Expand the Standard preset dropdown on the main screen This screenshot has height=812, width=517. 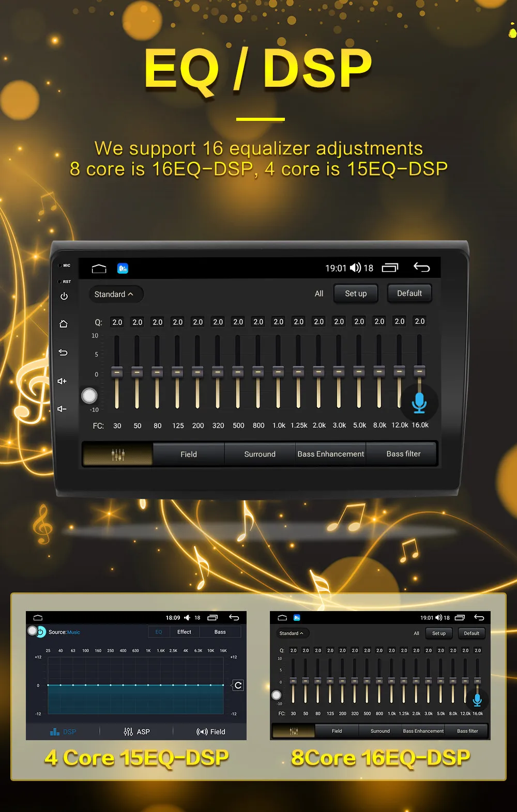116,294
